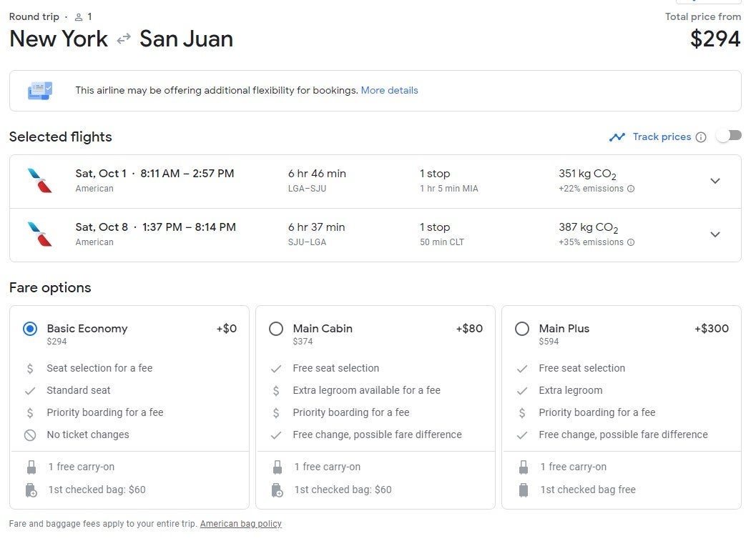This screenshot has width=756, height=541.
Task: Click the info icon next to Track prices
Action: (x=701, y=137)
